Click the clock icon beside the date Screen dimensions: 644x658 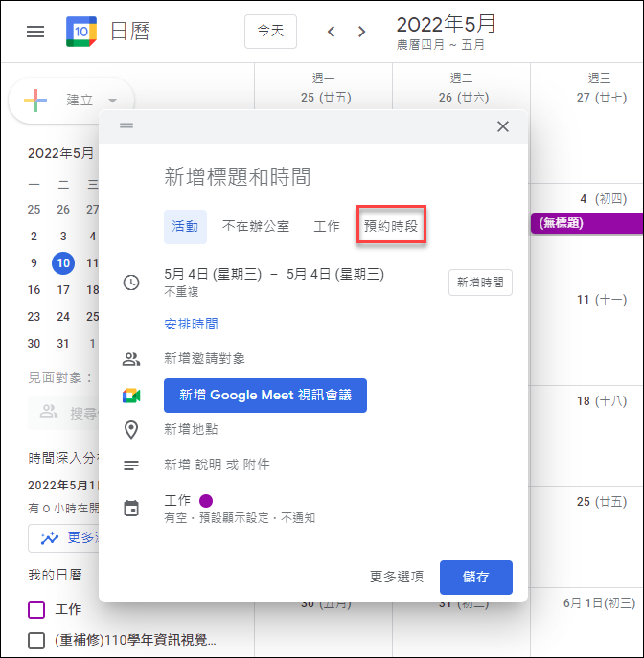coord(131,283)
